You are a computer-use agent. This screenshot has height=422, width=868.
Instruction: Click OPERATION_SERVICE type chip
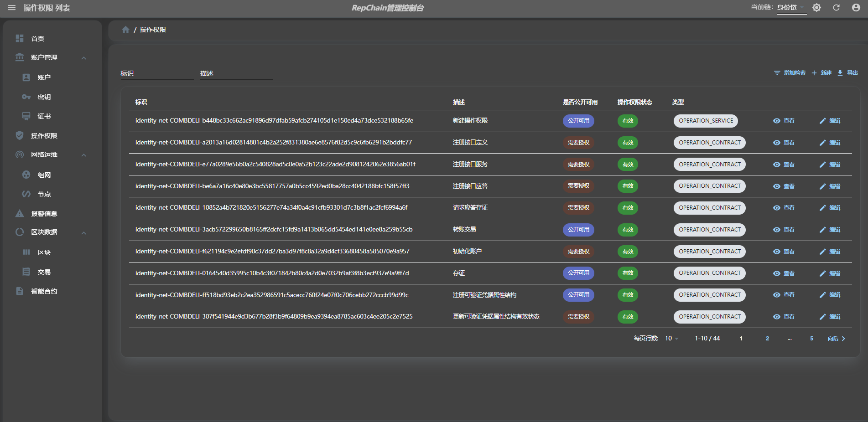point(706,121)
